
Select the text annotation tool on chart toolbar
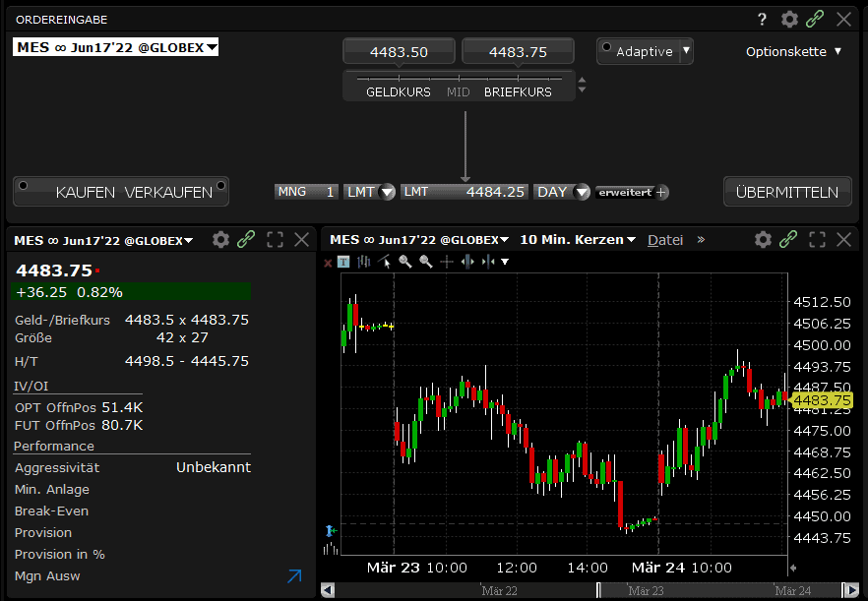pos(342,262)
